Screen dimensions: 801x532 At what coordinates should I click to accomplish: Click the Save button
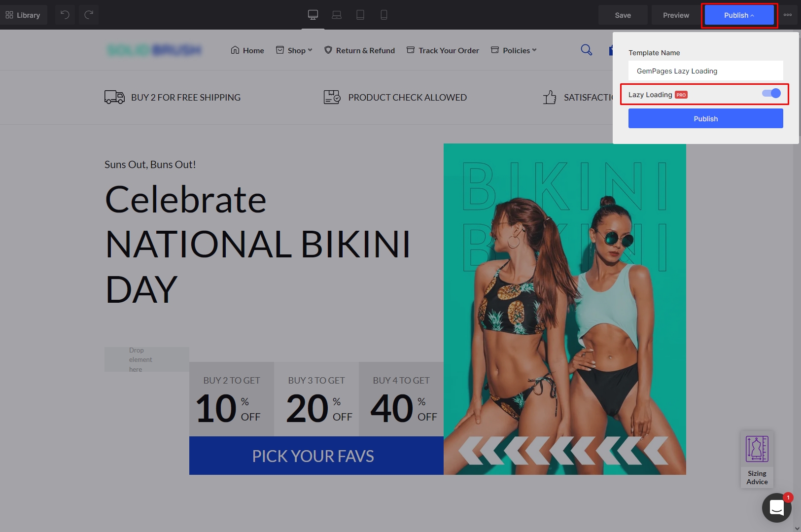click(623, 15)
